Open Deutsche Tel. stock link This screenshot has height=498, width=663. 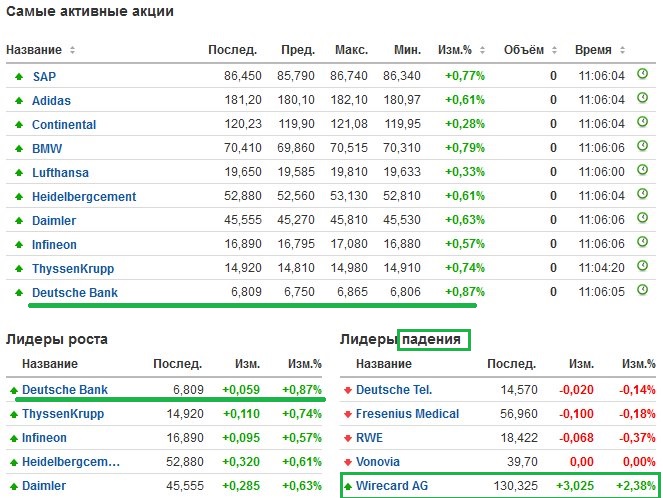(x=394, y=389)
